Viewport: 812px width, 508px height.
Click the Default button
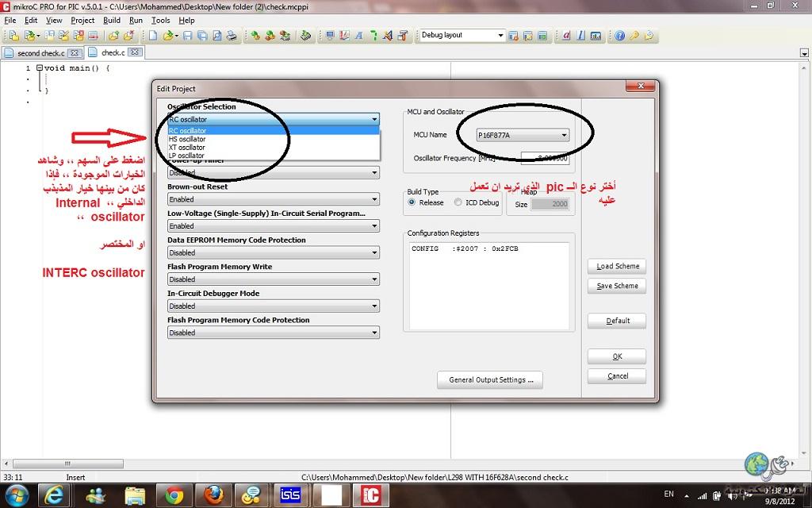(617, 321)
